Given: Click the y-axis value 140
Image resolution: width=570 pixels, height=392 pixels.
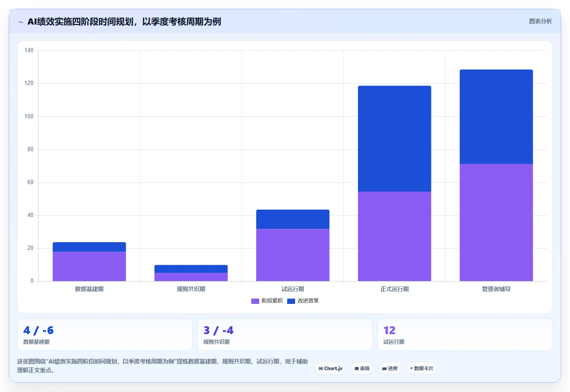Looking at the screenshot, I should point(29,50).
